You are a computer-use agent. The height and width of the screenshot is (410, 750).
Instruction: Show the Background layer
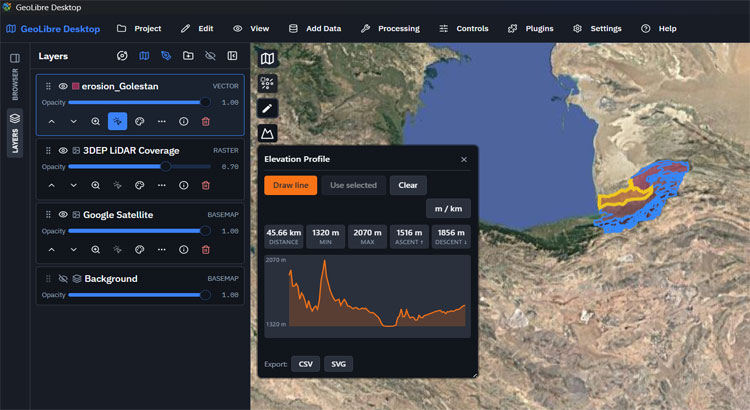coord(63,278)
